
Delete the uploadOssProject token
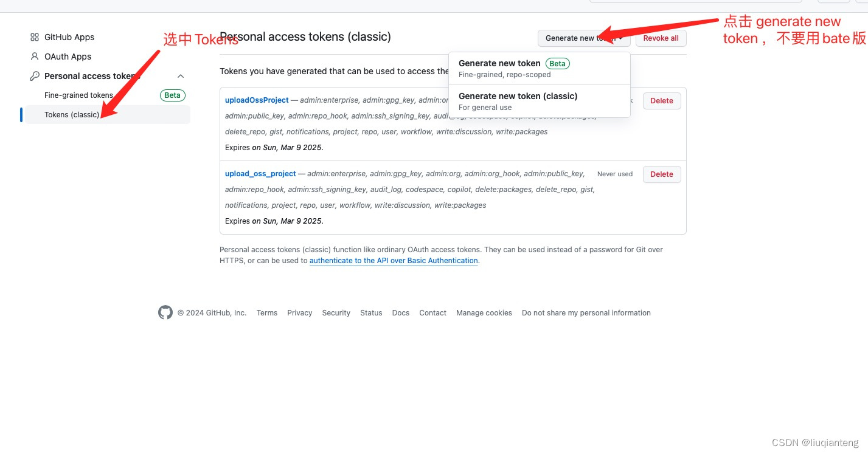tap(662, 101)
